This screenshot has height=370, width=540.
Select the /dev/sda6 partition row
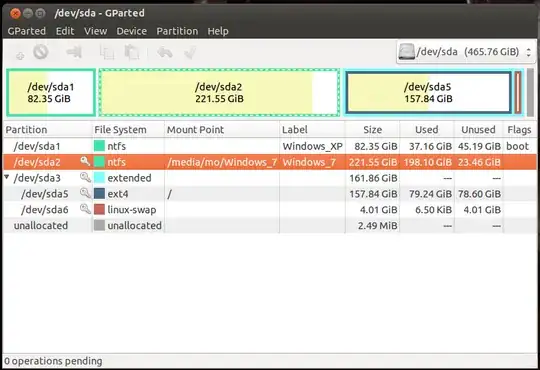[270, 209]
